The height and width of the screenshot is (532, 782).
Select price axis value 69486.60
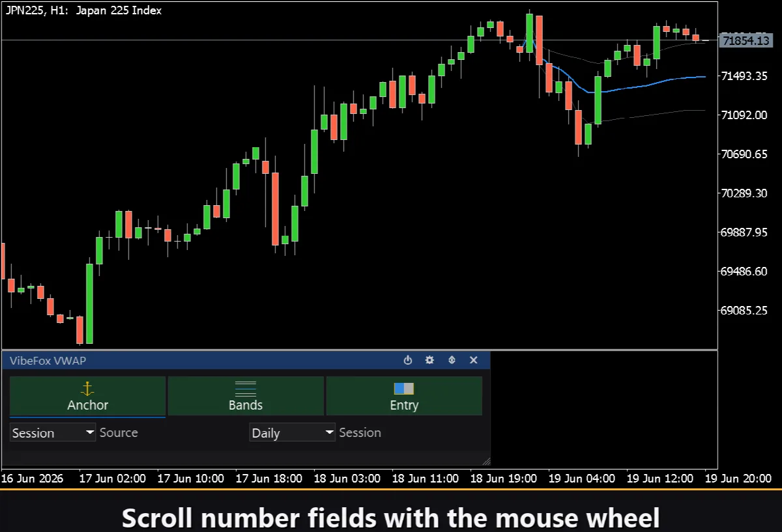[745, 272]
